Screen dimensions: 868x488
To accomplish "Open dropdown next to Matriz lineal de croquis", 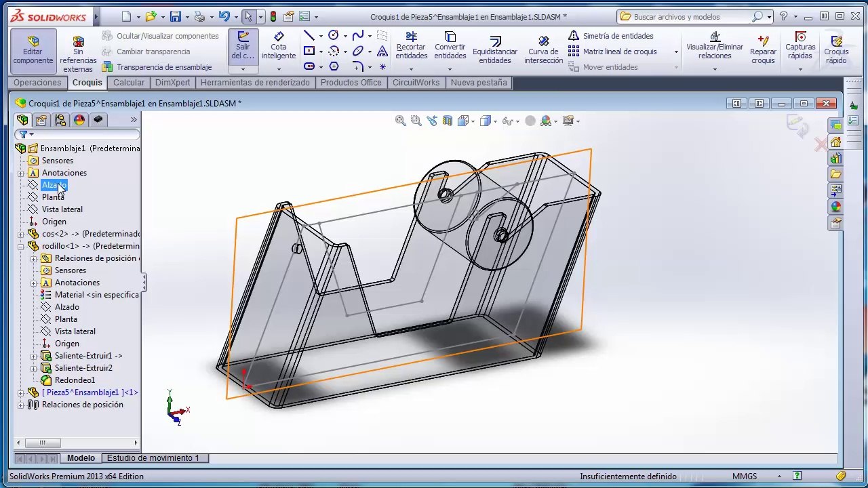I will [675, 52].
